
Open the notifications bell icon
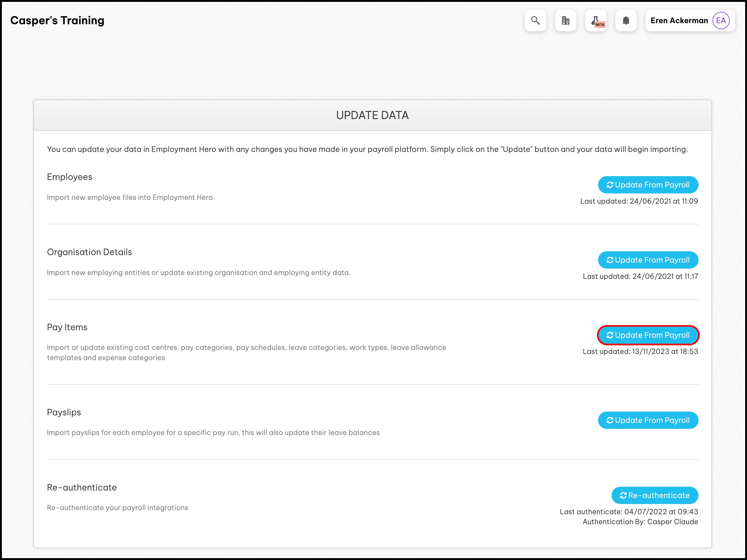point(626,20)
